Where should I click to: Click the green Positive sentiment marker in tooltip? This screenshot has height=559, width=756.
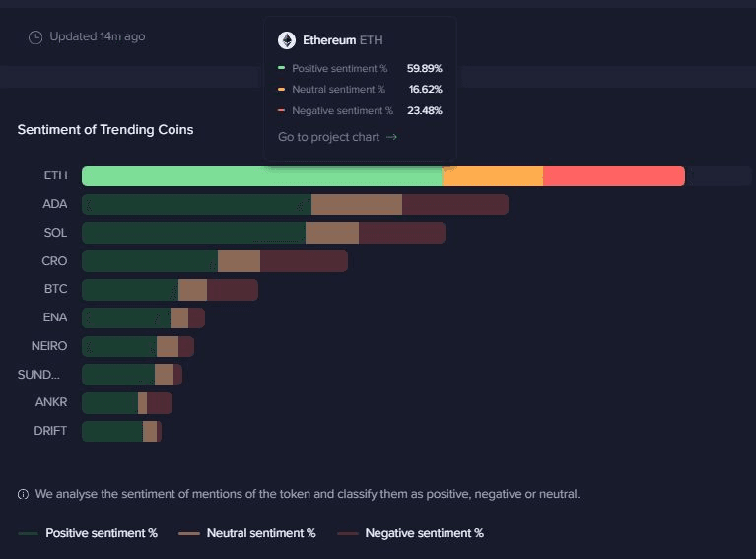tap(282, 69)
